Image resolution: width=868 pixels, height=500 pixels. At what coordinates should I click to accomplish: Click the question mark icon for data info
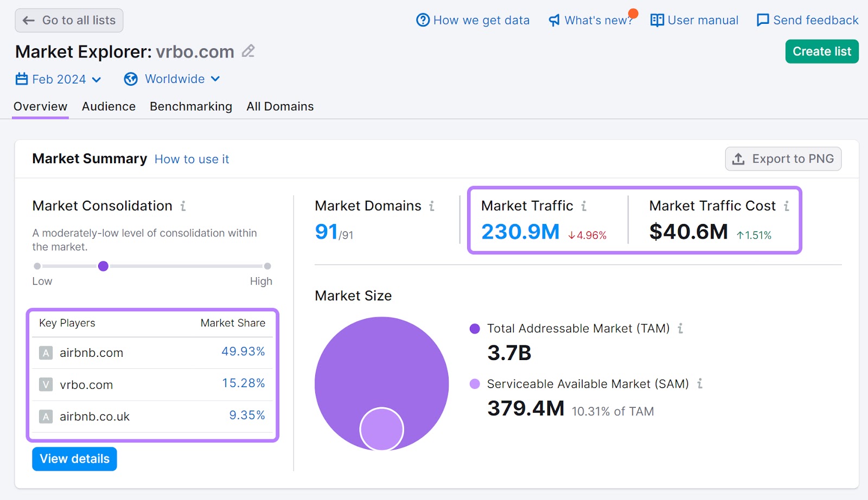pos(423,20)
